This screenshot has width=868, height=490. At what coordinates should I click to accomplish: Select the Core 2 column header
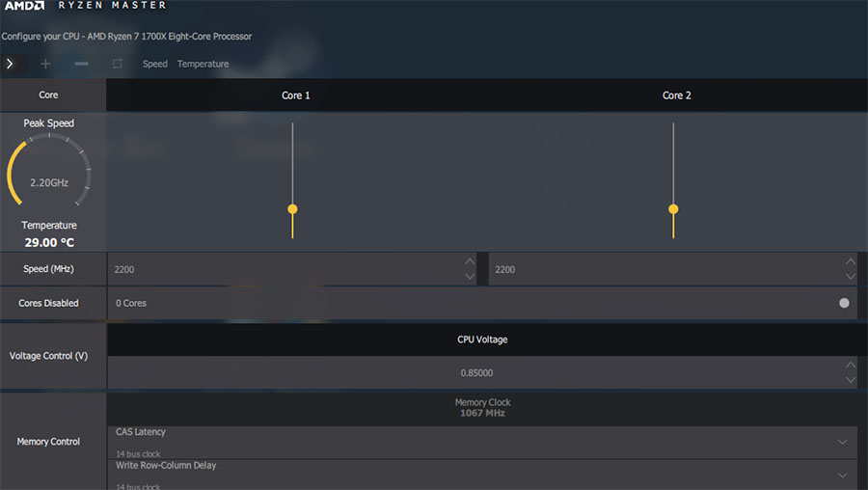(676, 95)
